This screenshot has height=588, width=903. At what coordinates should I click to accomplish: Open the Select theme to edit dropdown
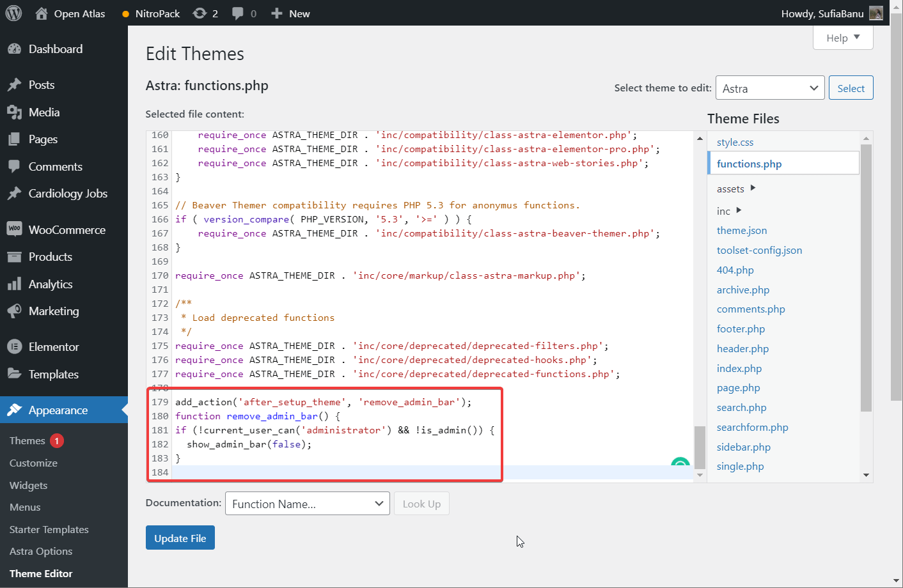[x=770, y=88]
